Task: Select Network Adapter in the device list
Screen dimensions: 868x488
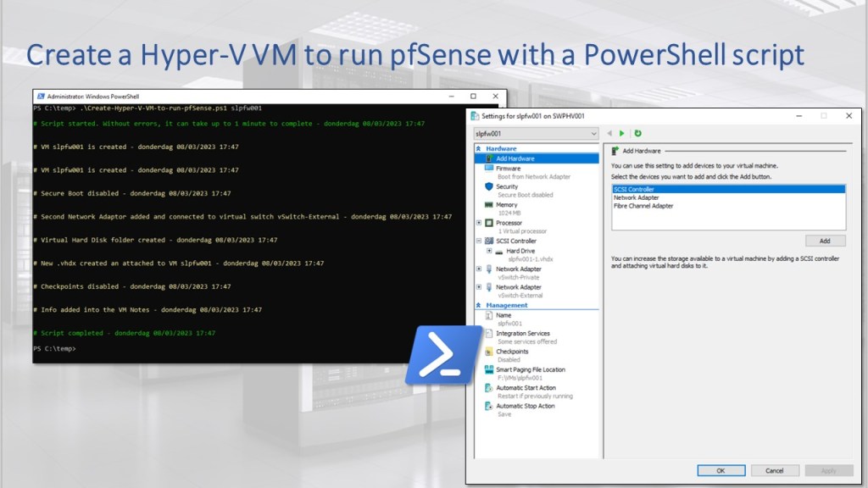Action: (637, 197)
